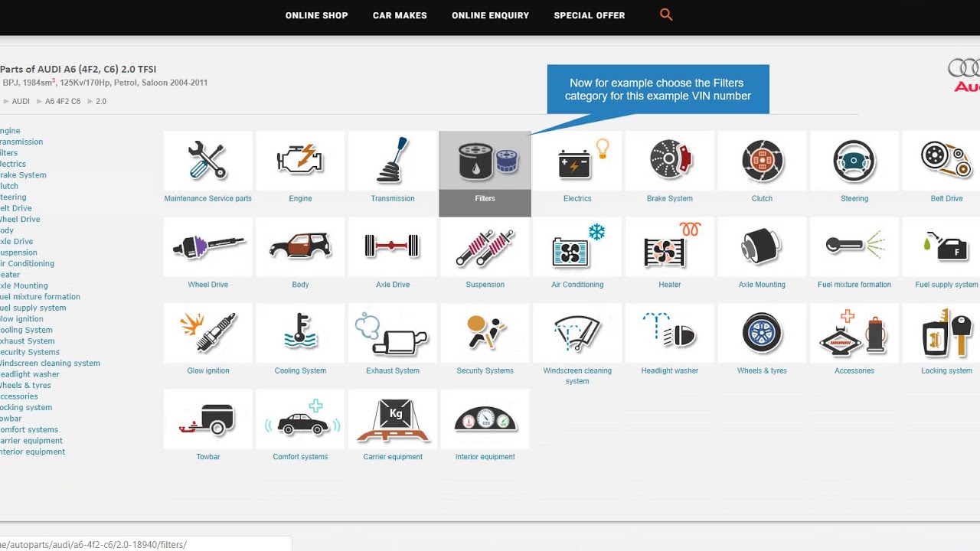Select the Glow ignition spark plug icon
The width and height of the screenshot is (980, 551).
[207, 333]
